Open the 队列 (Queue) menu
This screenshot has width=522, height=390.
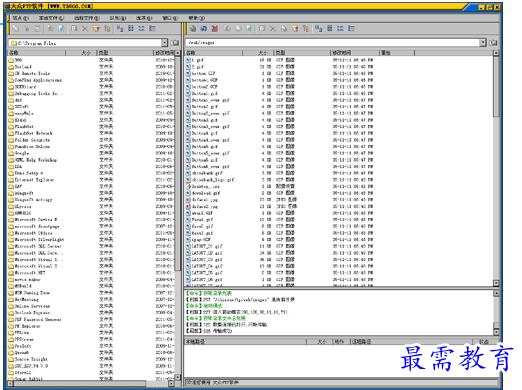(118, 18)
